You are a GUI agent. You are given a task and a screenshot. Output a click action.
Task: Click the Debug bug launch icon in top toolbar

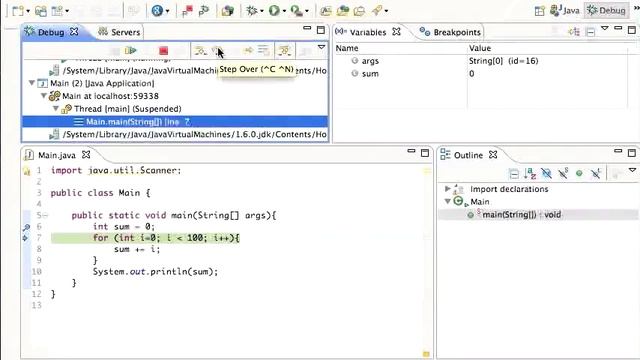click(251, 11)
